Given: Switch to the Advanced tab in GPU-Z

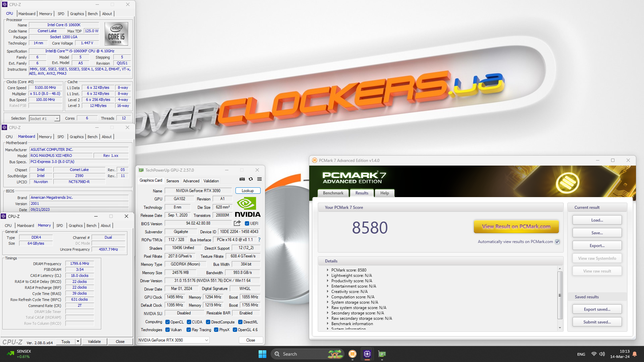Looking at the screenshot, I should coord(191,181).
